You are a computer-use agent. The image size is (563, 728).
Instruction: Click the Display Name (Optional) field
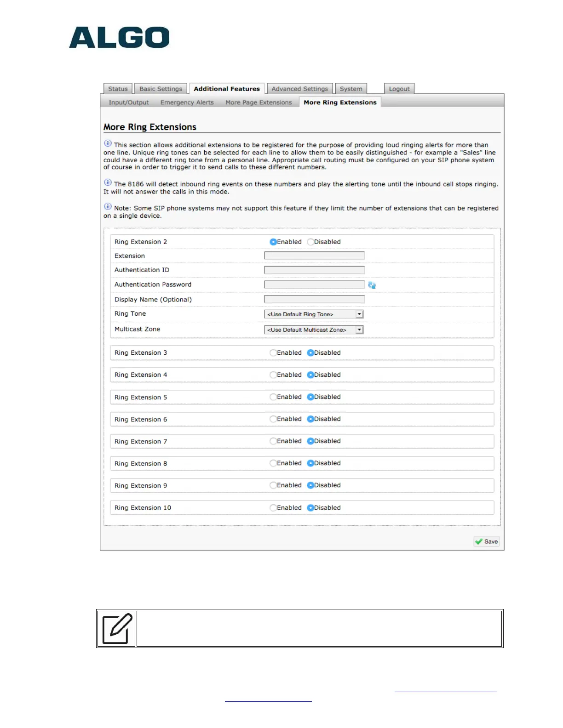click(x=315, y=299)
